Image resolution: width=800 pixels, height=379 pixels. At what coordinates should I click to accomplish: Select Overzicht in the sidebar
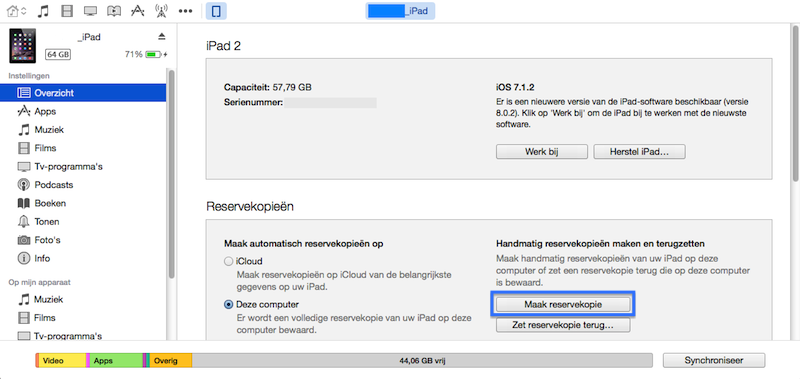(83, 93)
